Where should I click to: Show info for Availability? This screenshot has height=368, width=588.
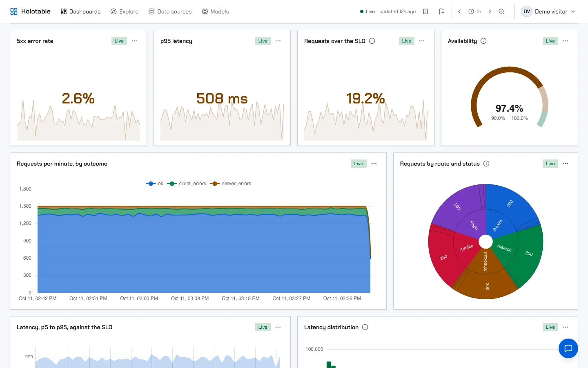tap(483, 41)
